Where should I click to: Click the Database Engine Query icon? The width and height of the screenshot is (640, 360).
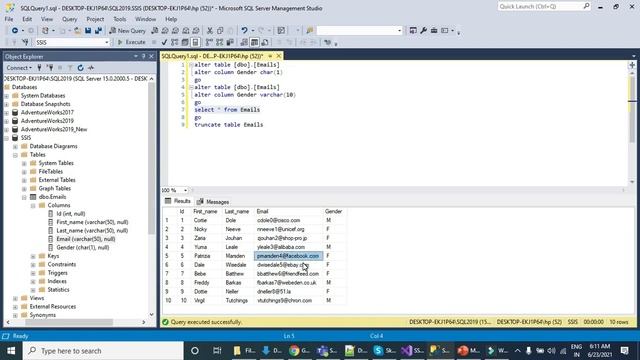(x=155, y=31)
